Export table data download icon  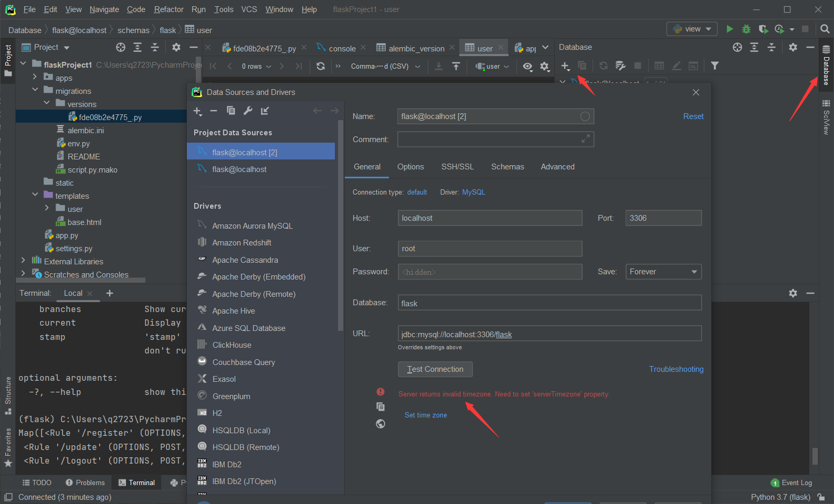439,66
